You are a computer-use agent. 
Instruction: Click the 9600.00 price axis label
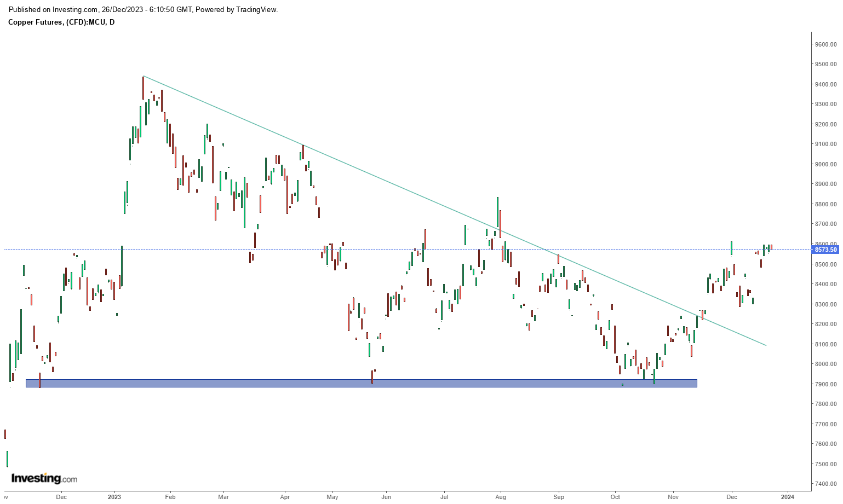[x=825, y=44]
